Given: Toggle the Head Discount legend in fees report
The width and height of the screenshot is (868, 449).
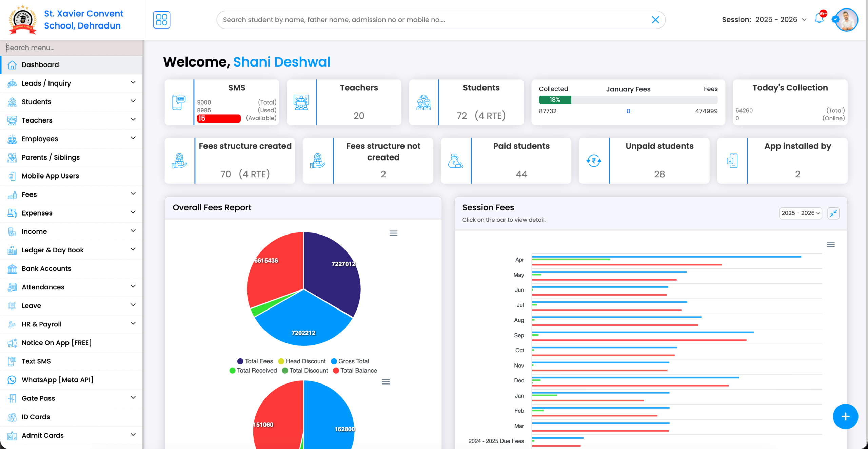Looking at the screenshot, I should (x=302, y=361).
